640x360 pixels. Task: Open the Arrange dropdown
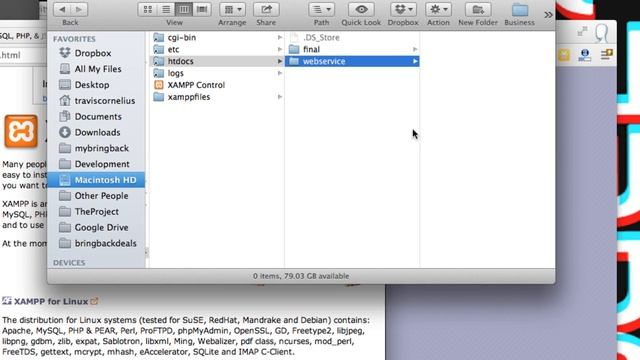point(232,9)
